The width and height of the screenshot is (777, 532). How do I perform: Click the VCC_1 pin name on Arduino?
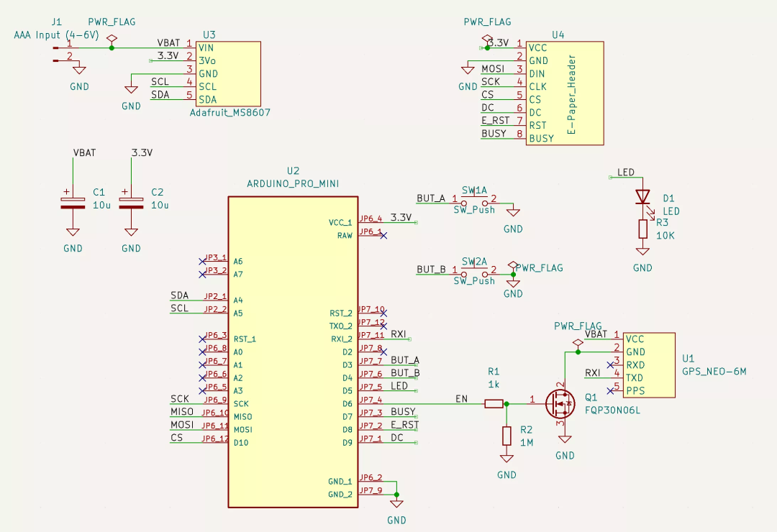(x=340, y=222)
